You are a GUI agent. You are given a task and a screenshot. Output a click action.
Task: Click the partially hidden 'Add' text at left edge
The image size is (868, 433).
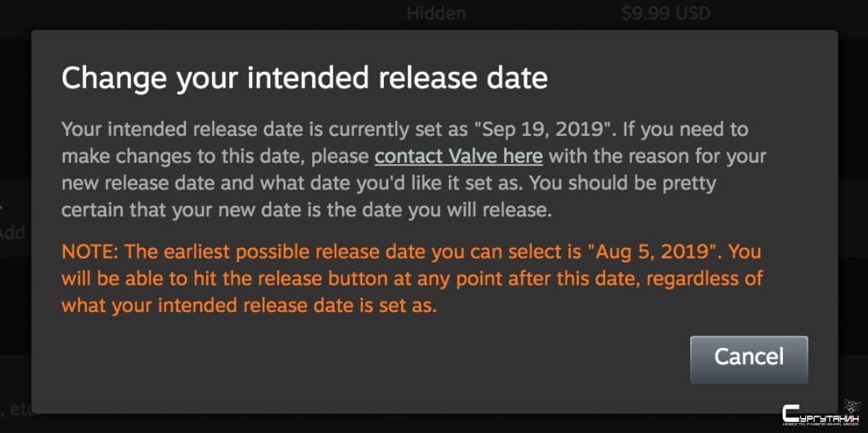point(13,233)
